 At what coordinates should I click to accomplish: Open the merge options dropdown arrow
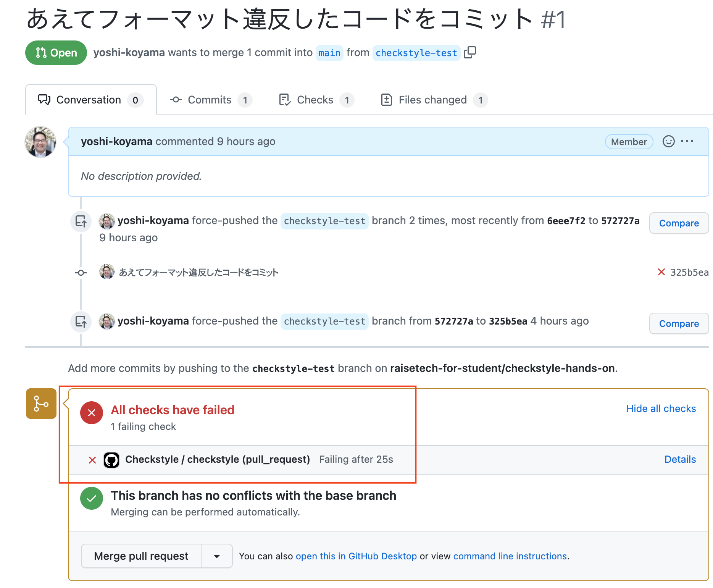[216, 556]
